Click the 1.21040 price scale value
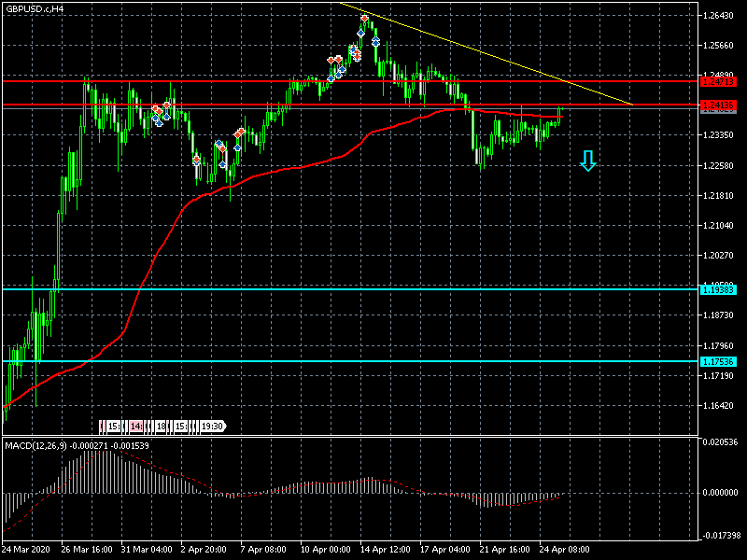 718,226
